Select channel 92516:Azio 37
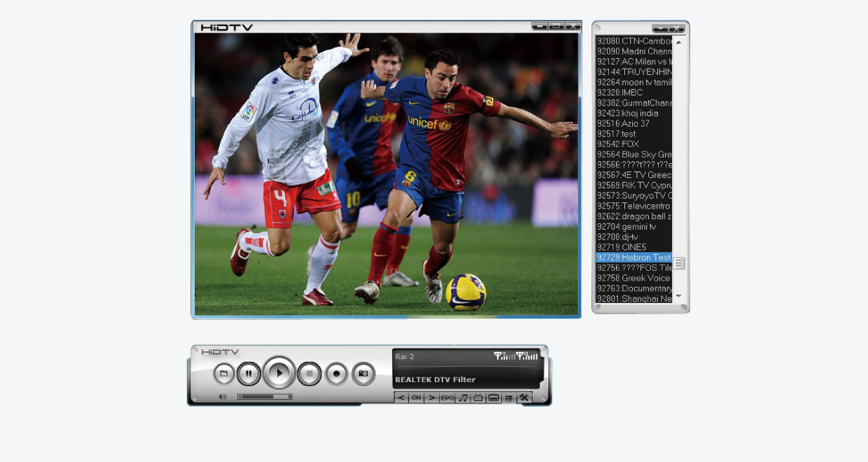Screen dimensions: 868x462 634,123
